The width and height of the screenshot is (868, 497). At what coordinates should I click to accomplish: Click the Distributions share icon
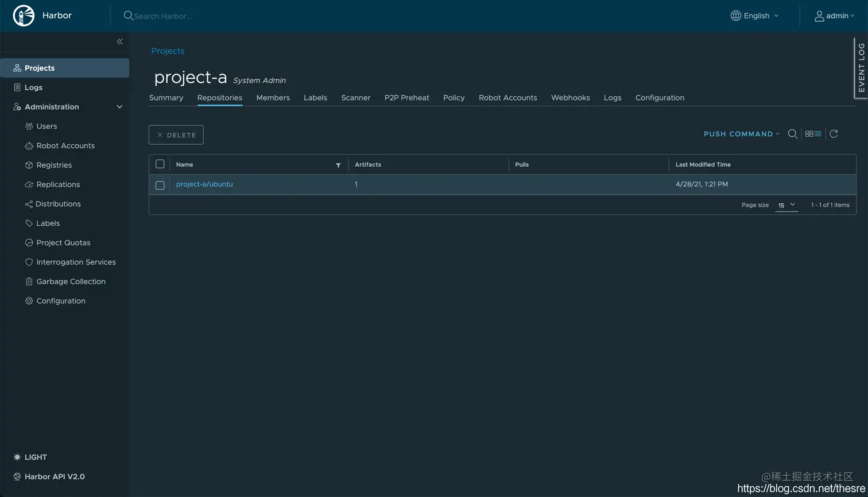click(29, 204)
